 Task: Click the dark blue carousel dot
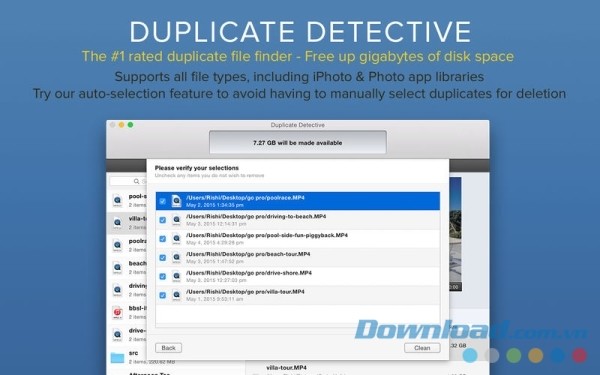[558, 355]
